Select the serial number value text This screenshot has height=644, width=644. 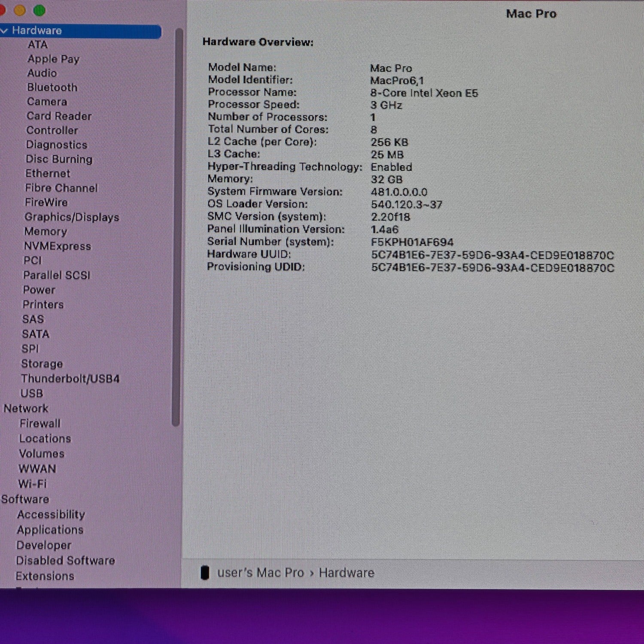click(412, 243)
